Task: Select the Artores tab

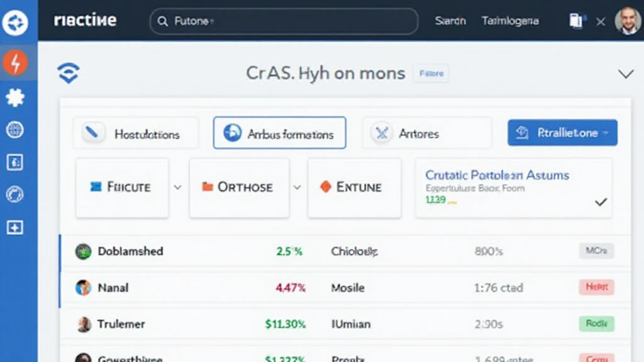Action: [426, 133]
